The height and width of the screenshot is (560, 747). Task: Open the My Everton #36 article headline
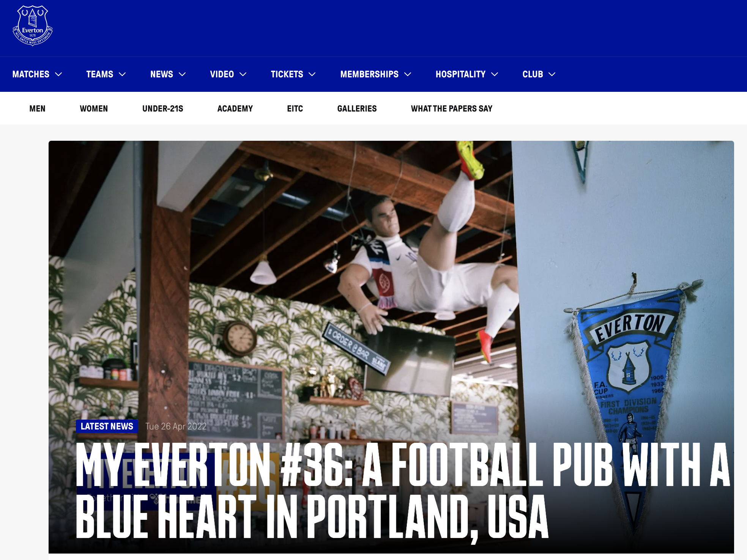click(402, 491)
